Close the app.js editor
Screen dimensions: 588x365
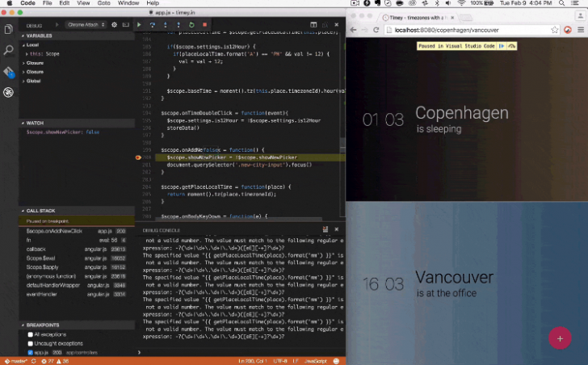(x=336, y=25)
